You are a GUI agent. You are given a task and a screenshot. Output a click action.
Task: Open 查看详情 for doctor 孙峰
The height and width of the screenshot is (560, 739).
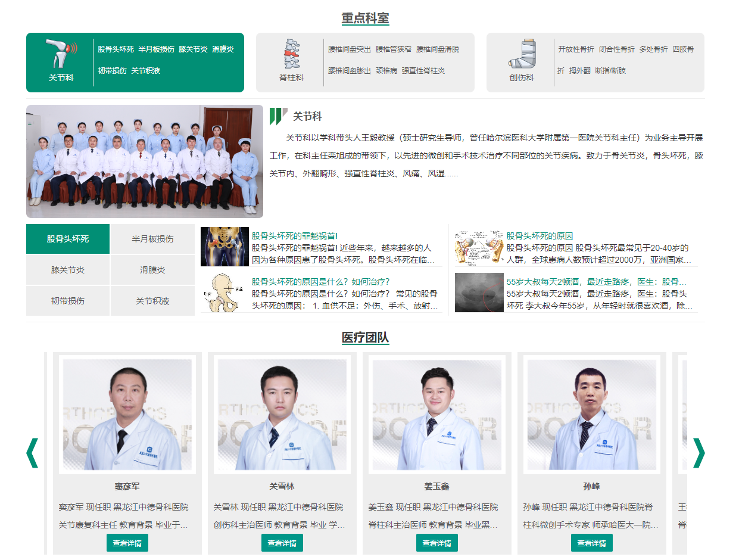click(x=592, y=543)
